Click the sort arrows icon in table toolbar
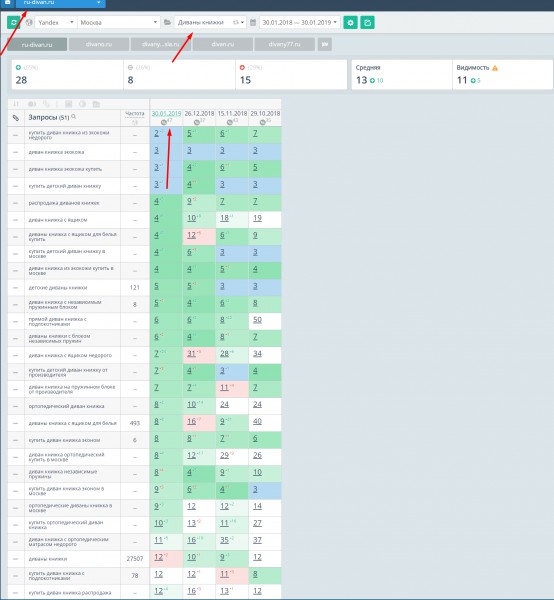554x600 pixels. coord(16,104)
